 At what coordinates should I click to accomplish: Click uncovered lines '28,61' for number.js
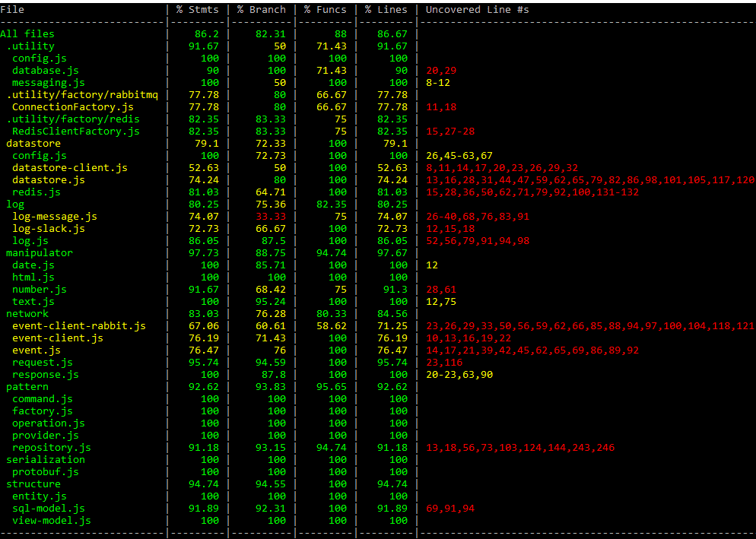(x=441, y=290)
